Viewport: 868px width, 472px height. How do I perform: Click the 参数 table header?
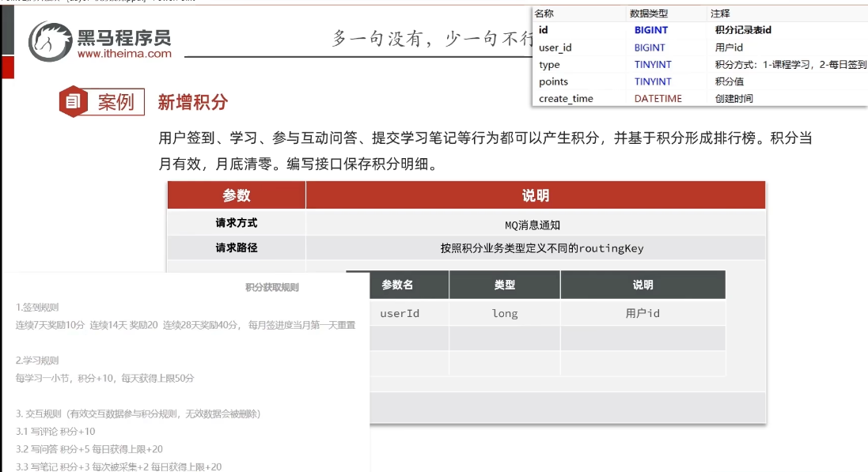coord(237,194)
